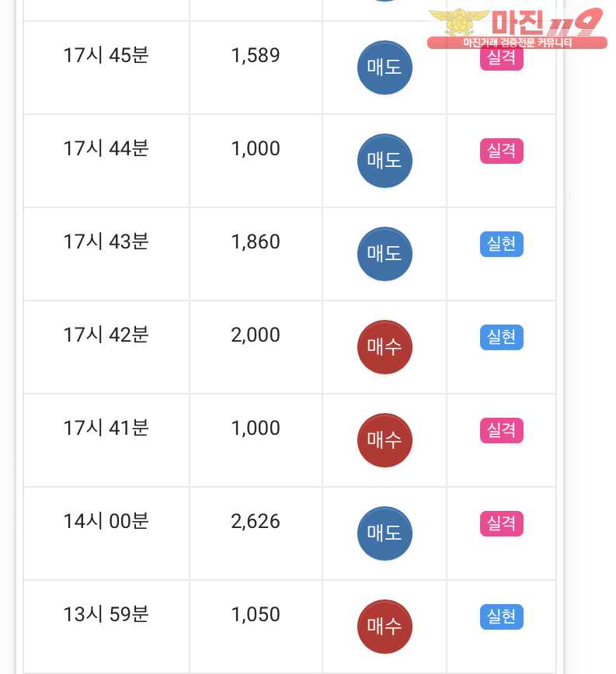Click the 매수 circle in 13시 59분 row
This screenshot has height=674, width=616.
point(385,627)
